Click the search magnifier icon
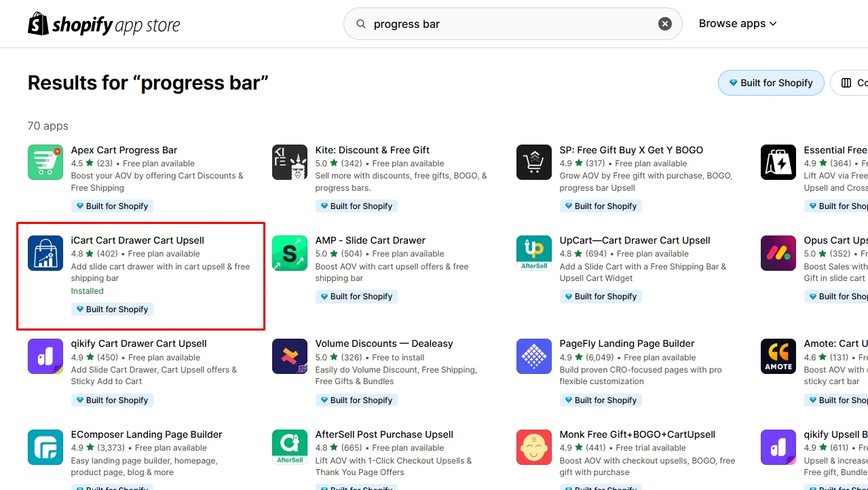 tap(360, 24)
